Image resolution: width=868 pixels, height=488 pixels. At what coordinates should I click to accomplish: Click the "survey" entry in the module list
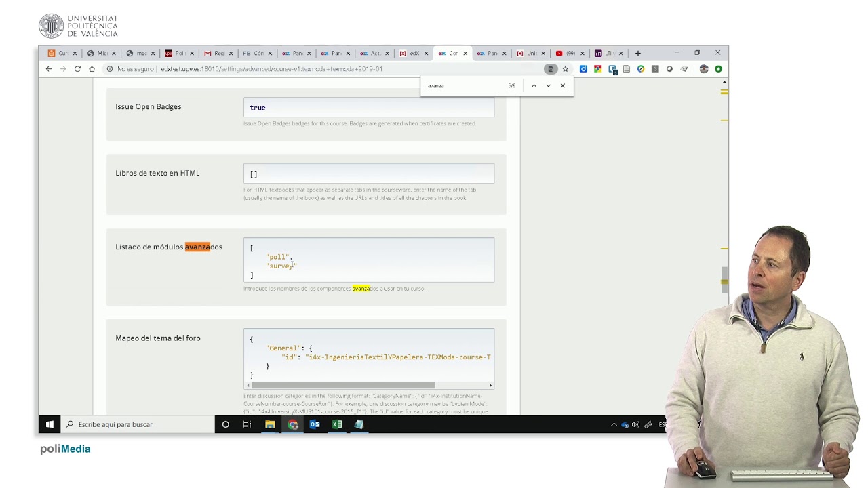(x=281, y=266)
